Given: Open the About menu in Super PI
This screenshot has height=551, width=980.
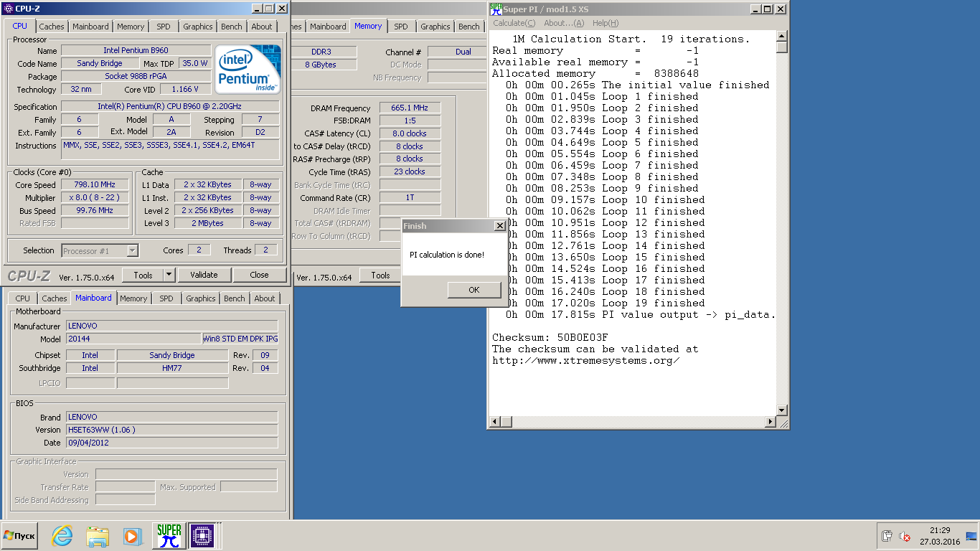Looking at the screenshot, I should (564, 23).
